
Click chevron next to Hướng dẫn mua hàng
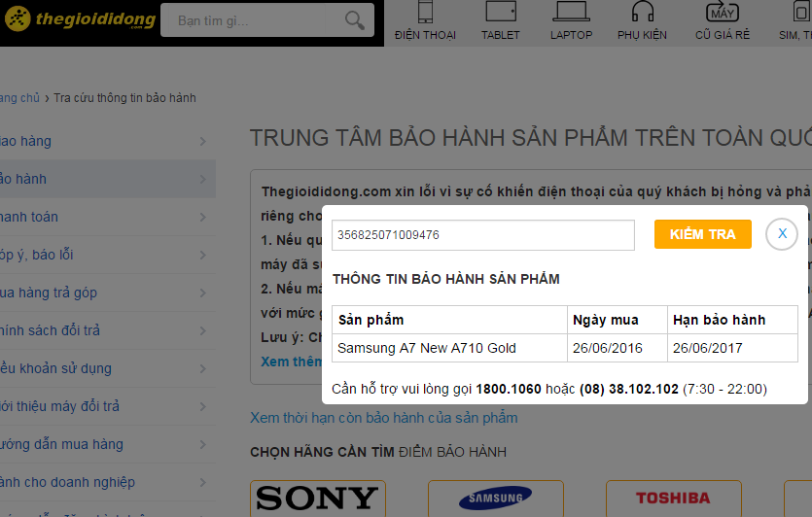203,444
